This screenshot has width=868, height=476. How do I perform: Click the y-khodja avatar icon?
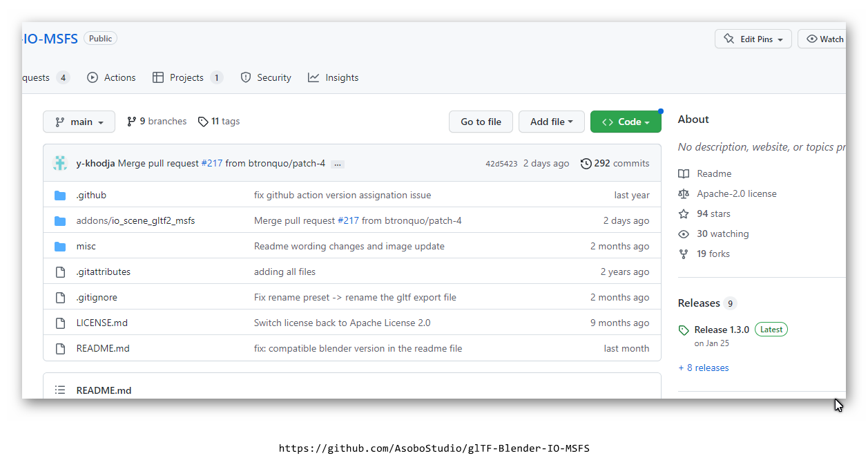[60, 164]
